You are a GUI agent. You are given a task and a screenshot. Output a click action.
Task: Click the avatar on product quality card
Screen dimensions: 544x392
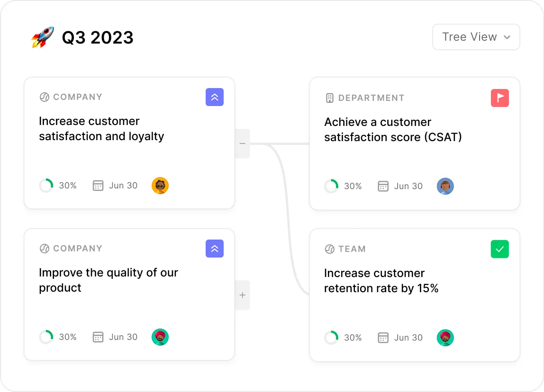click(160, 337)
